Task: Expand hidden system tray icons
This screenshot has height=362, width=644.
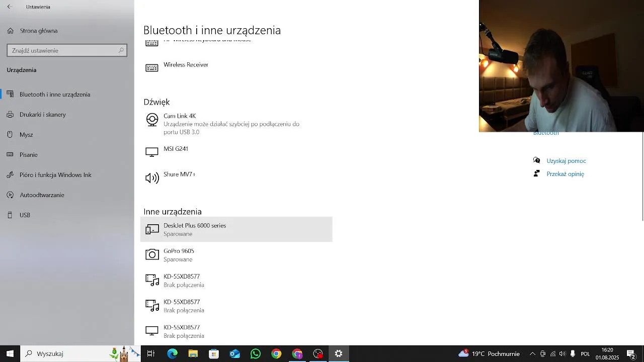Action: pos(532,354)
